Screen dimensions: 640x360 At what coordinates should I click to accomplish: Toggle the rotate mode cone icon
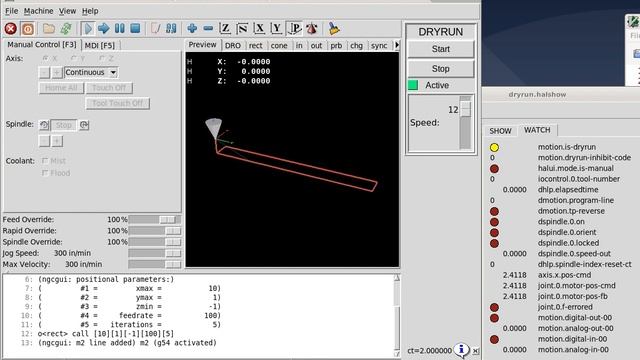(312, 29)
